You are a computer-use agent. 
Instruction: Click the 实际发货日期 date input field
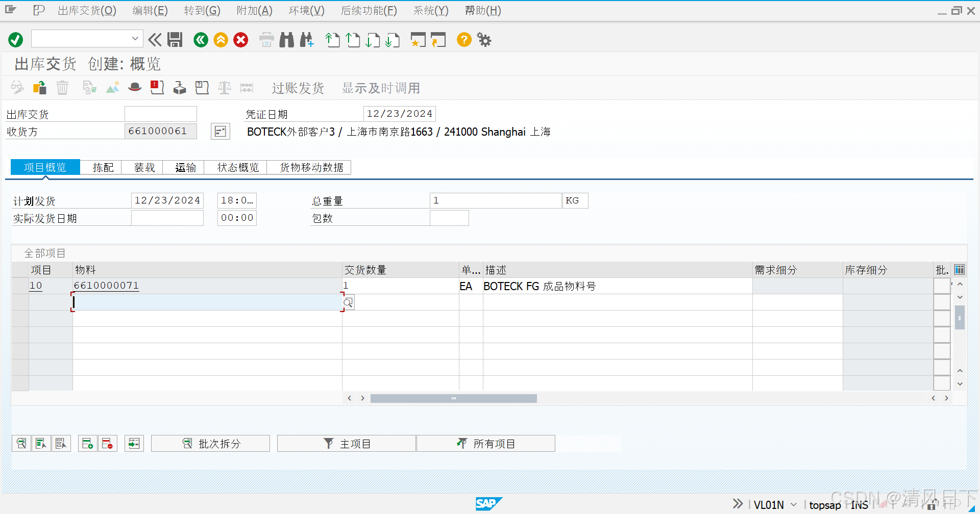(167, 218)
